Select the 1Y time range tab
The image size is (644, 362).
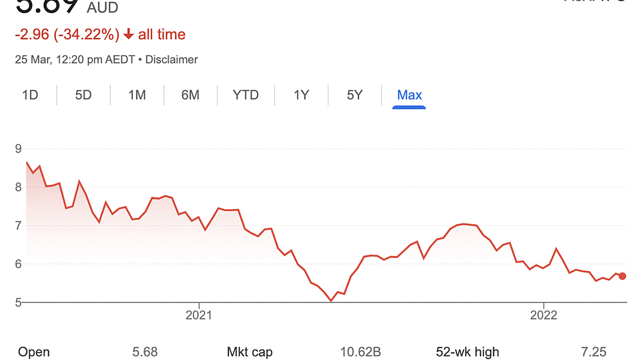pyautogui.click(x=301, y=95)
